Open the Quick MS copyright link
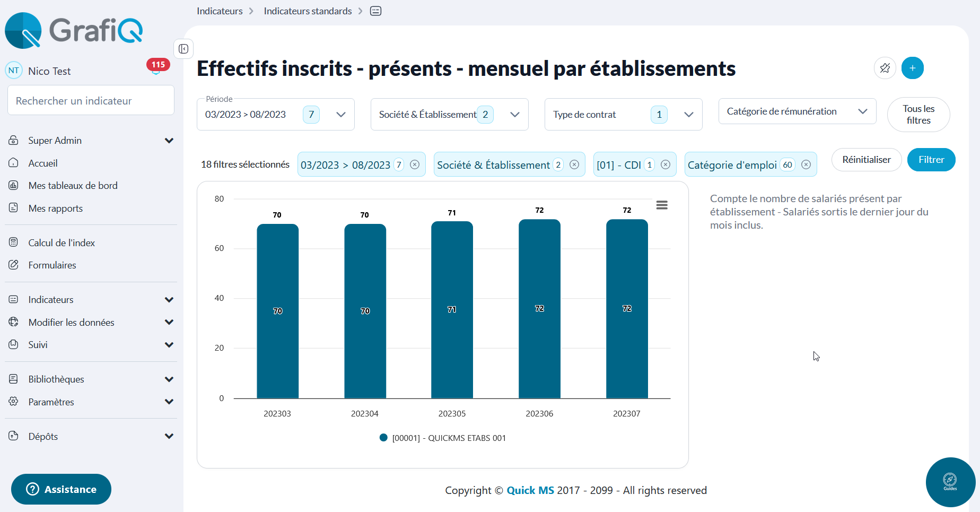 point(530,490)
